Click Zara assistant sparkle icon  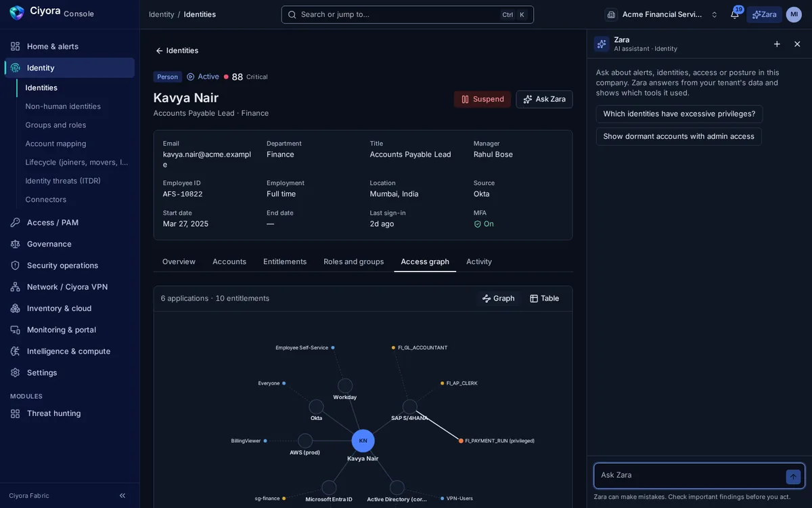click(x=602, y=44)
